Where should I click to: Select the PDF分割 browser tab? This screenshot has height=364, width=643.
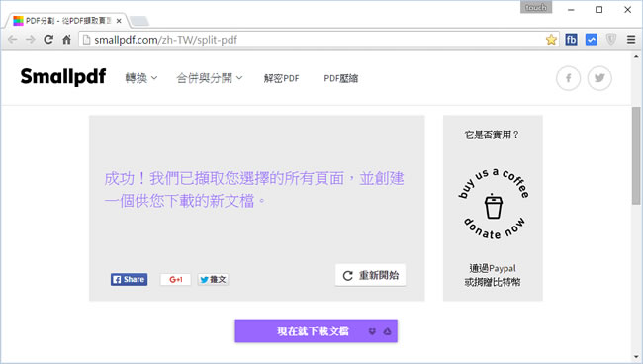(65, 21)
